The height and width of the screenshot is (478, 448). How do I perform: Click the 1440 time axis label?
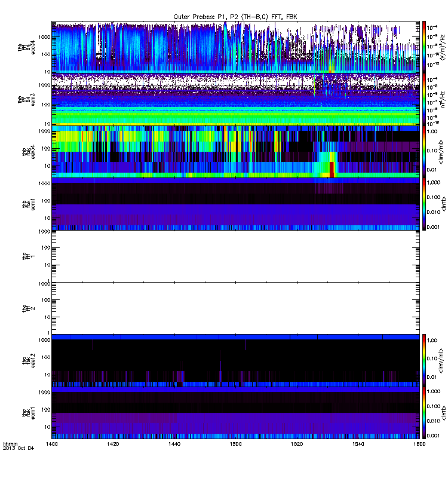[x=174, y=444]
